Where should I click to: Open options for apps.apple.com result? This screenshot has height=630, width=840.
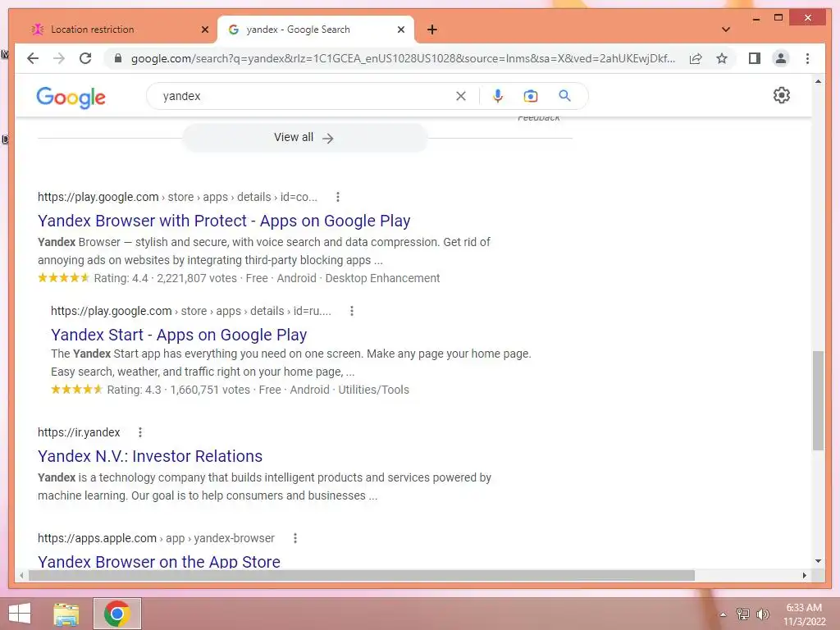click(294, 538)
